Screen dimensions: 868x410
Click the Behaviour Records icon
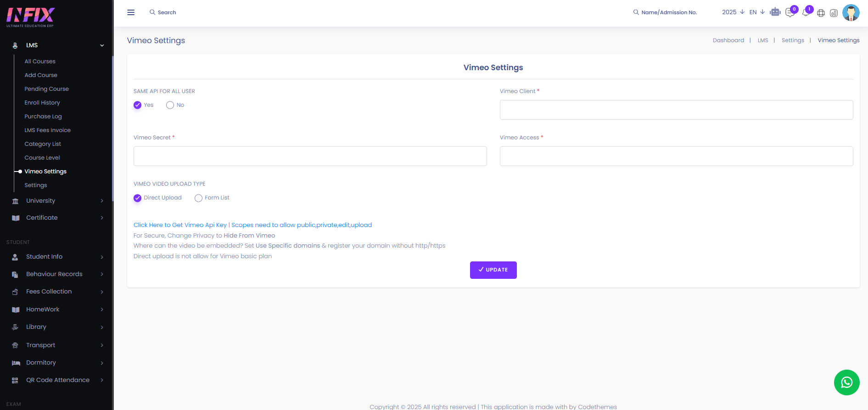(15, 274)
